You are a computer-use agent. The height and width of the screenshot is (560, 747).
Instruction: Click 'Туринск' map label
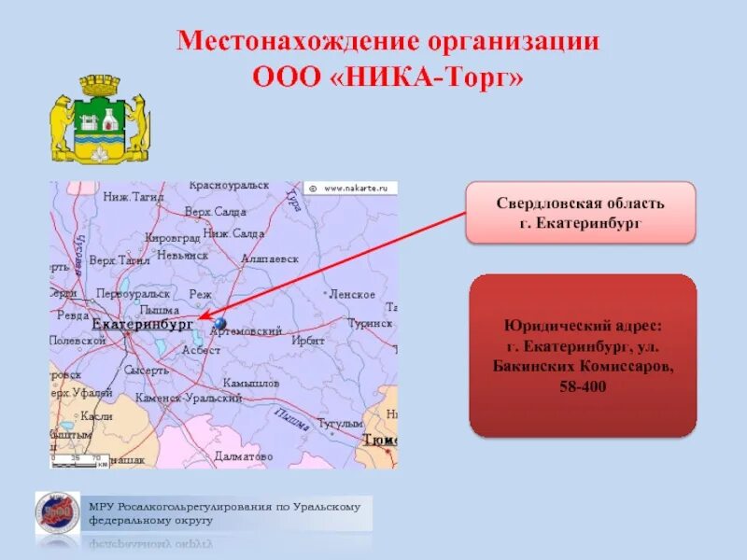click(370, 323)
